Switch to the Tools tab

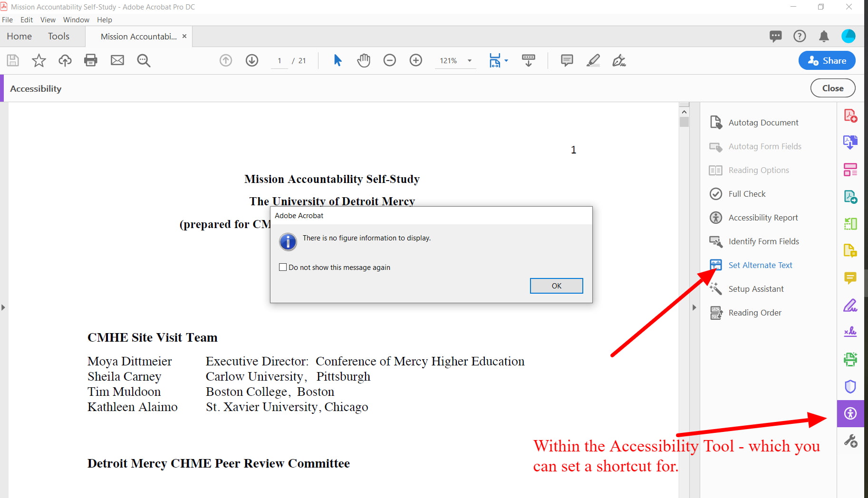click(x=58, y=36)
